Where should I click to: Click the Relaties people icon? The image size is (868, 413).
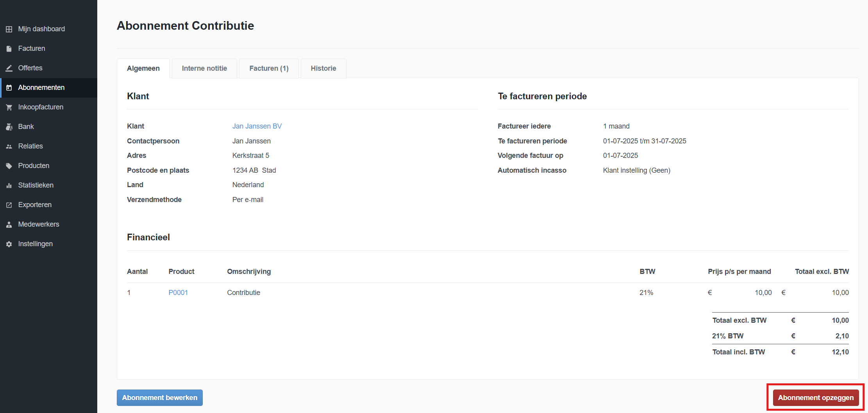coord(9,147)
